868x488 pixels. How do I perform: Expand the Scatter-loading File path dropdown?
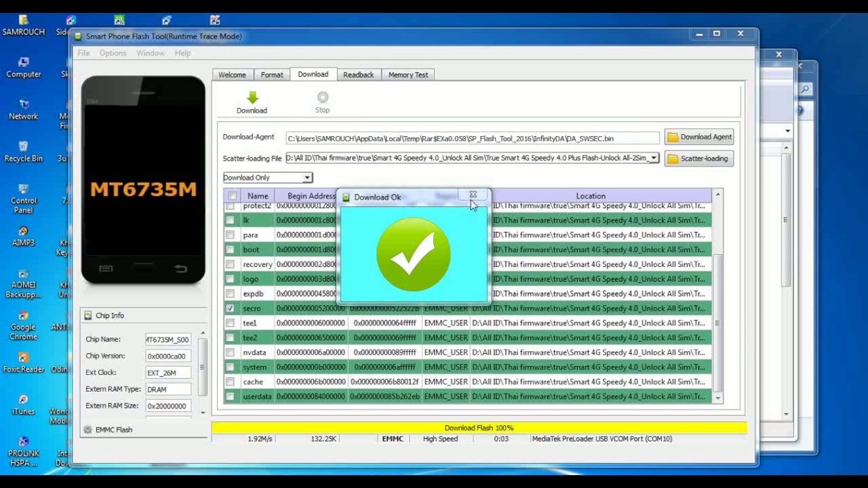(x=654, y=158)
